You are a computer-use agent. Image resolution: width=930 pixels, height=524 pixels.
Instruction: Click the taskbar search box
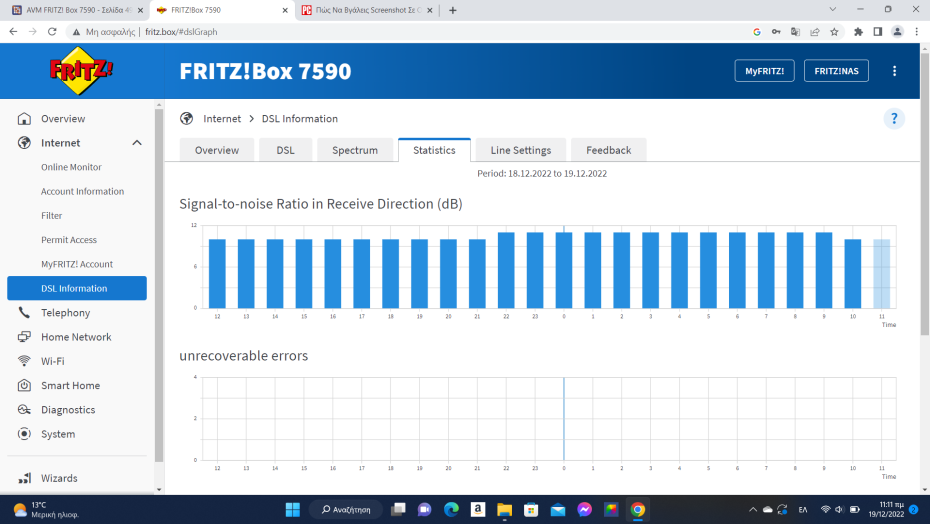click(x=346, y=510)
